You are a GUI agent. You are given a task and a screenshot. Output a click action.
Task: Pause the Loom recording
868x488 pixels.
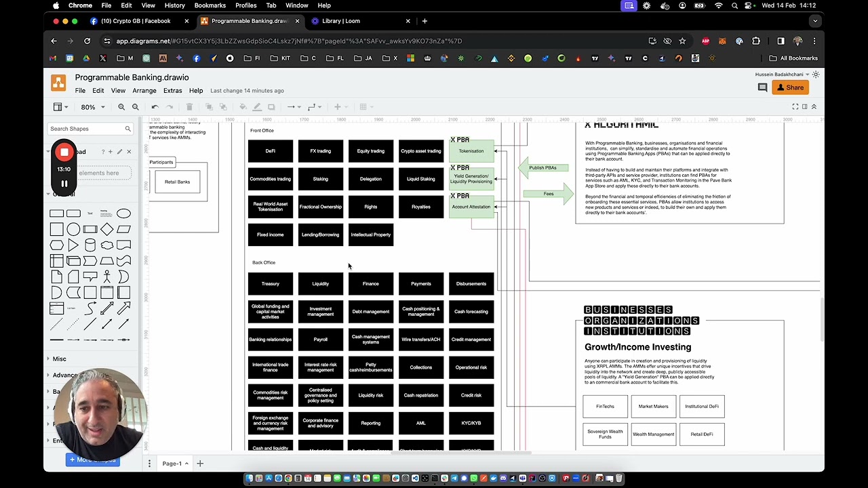tap(64, 184)
